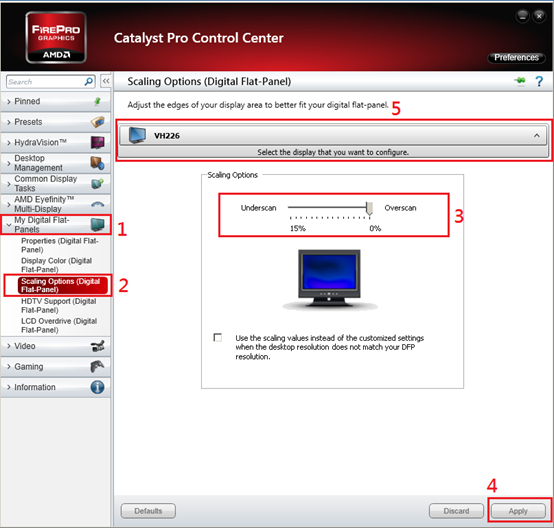Expand the Presets section
Image resolution: width=554 pixels, height=528 pixels.
click(55, 122)
